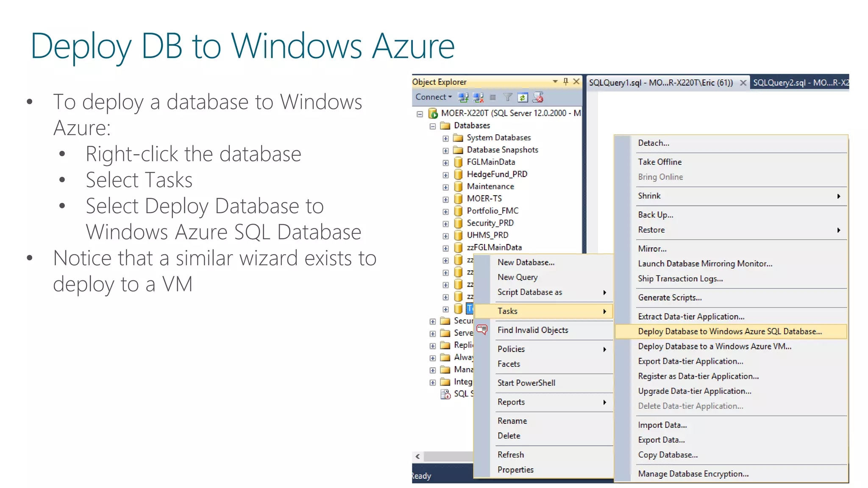Collapse the Databases folder
This screenshot has height=488, width=868.
(x=433, y=126)
